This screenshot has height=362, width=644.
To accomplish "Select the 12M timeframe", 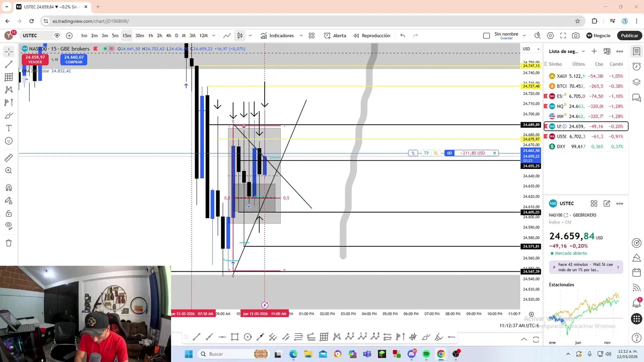I will click(x=203, y=36).
